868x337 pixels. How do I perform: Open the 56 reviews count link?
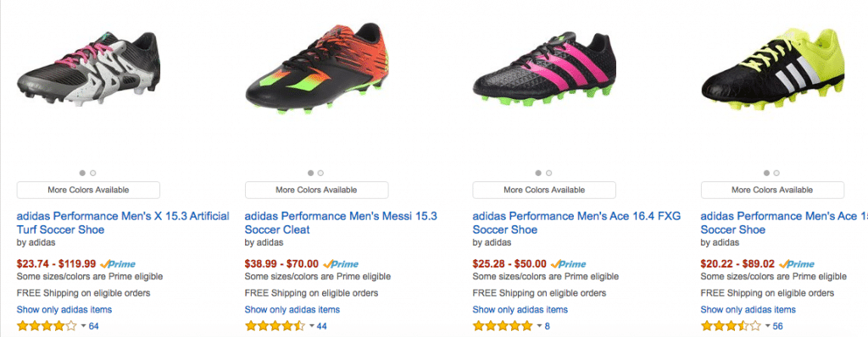point(777,327)
